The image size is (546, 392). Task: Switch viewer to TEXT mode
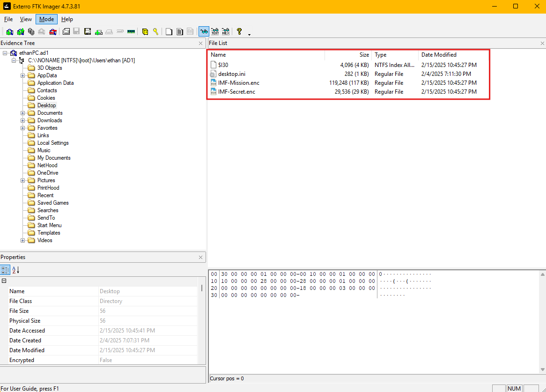215,32
